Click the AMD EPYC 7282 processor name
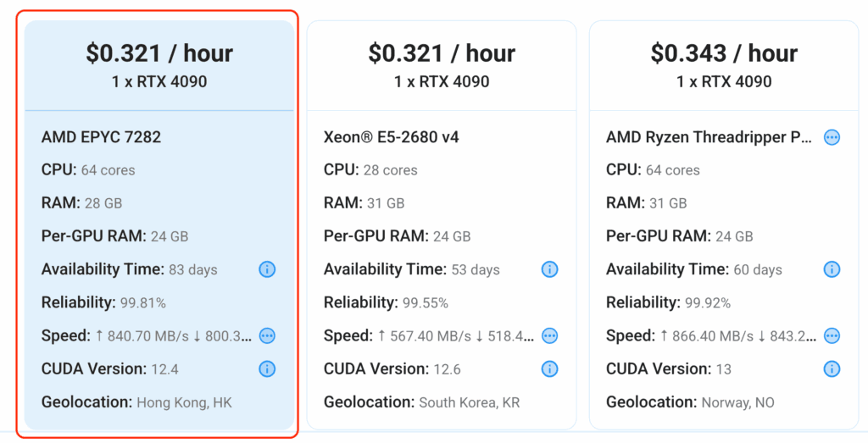868x443 pixels. [101, 137]
